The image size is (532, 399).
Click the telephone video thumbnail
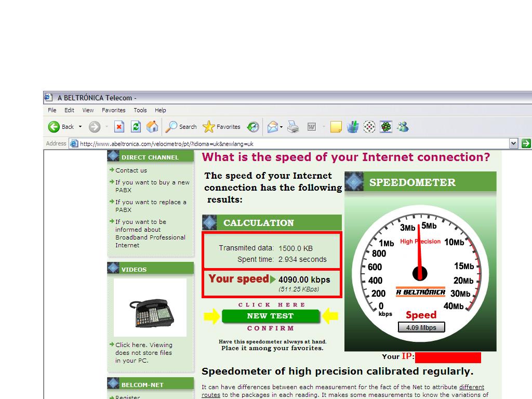tap(150, 308)
